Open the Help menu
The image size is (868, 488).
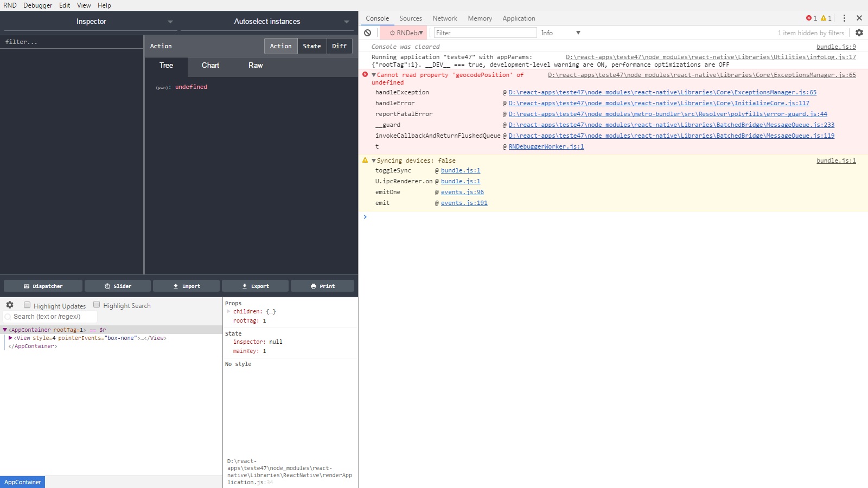pos(104,5)
